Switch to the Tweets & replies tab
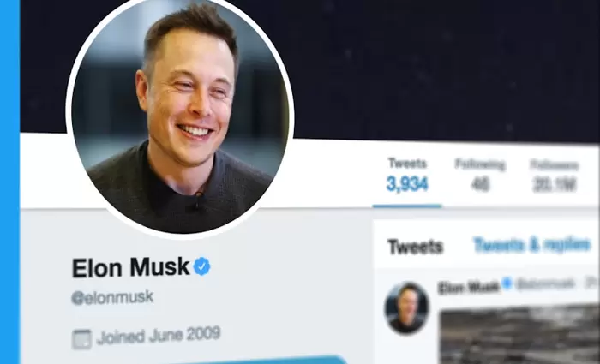 click(532, 245)
